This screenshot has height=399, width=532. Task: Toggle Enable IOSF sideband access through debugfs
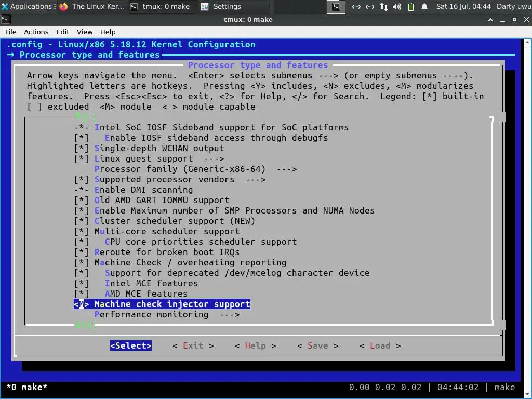pyautogui.click(x=201, y=138)
